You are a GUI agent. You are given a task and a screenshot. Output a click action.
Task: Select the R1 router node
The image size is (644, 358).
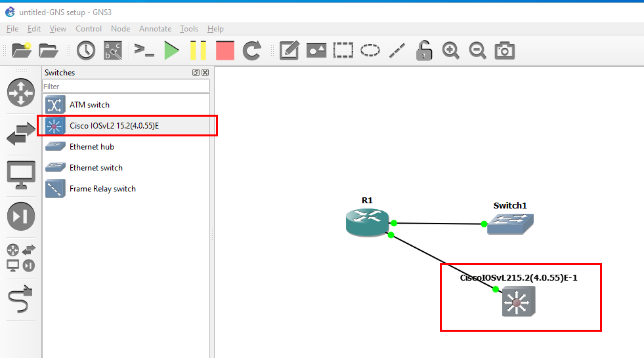click(x=367, y=222)
